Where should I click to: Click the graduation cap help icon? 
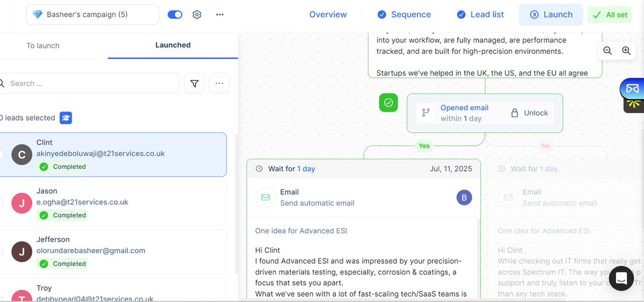point(66,118)
